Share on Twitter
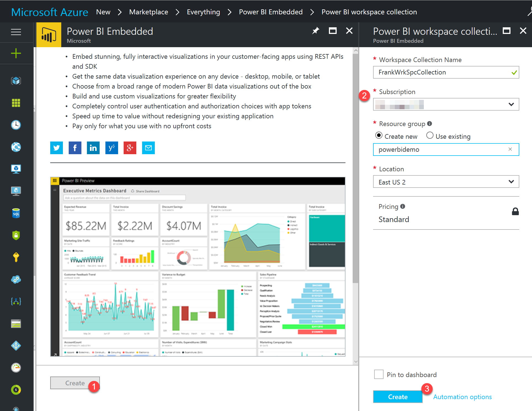The width and height of the screenshot is (532, 411). pyautogui.click(x=57, y=148)
